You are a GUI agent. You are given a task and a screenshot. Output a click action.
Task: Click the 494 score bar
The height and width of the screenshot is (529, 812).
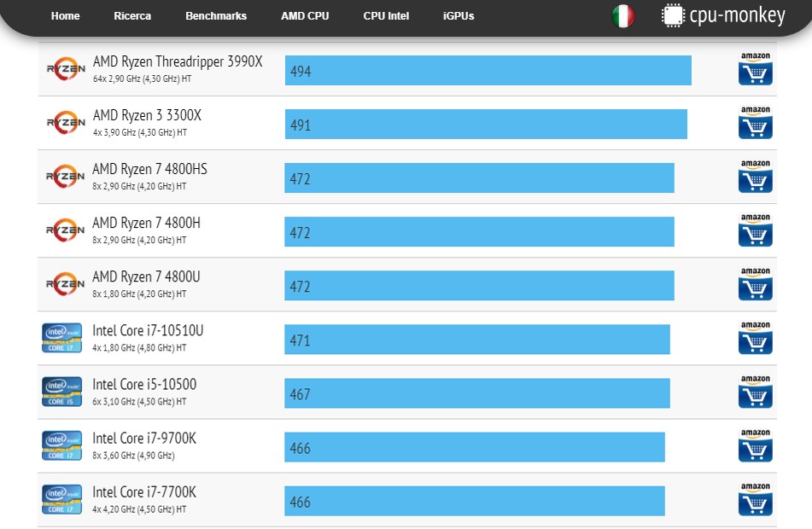click(x=488, y=71)
